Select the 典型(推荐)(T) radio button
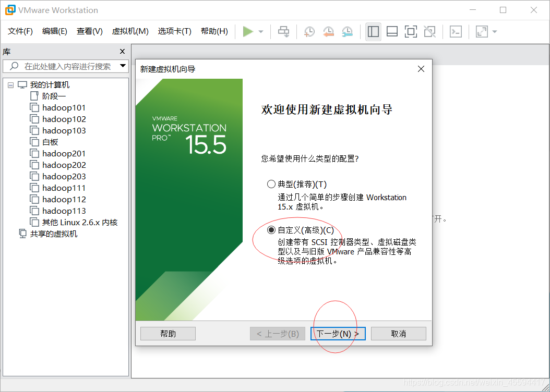 pyautogui.click(x=271, y=184)
